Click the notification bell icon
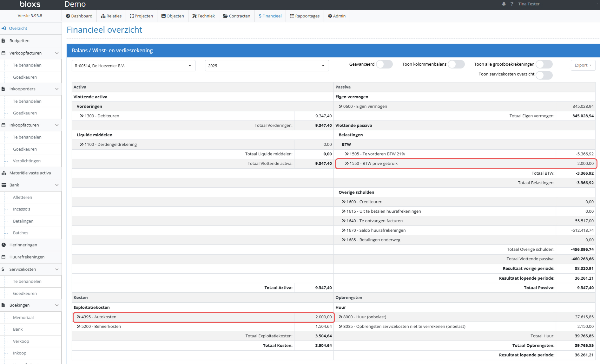Image resolution: width=600 pixels, height=364 pixels. (x=504, y=4)
